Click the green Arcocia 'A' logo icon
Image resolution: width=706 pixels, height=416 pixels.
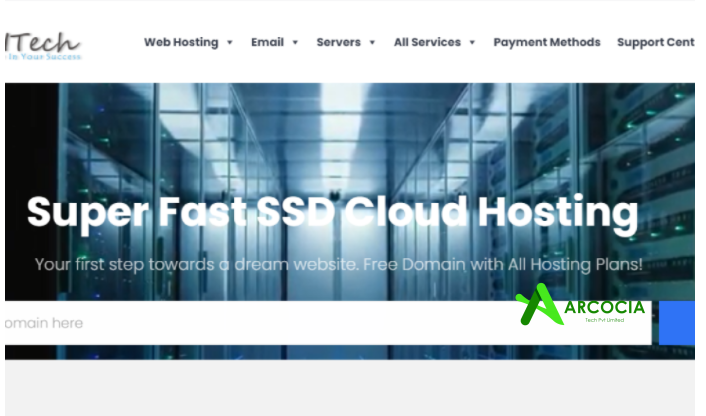pos(538,305)
